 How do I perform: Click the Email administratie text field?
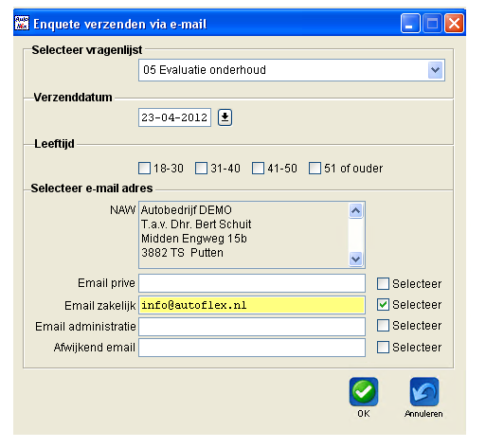pos(252,327)
